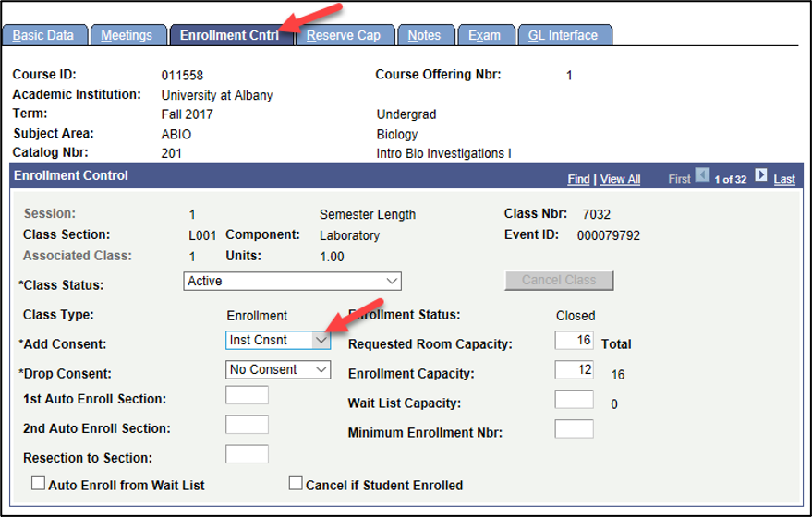Open the Meetings tab
Screen dimensions: 812x517
127,35
